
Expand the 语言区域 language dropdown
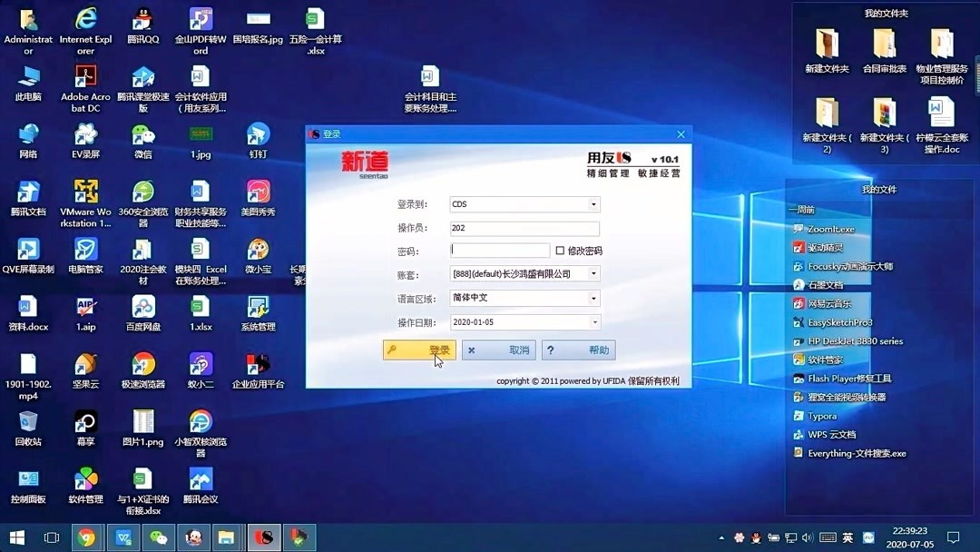tap(595, 298)
